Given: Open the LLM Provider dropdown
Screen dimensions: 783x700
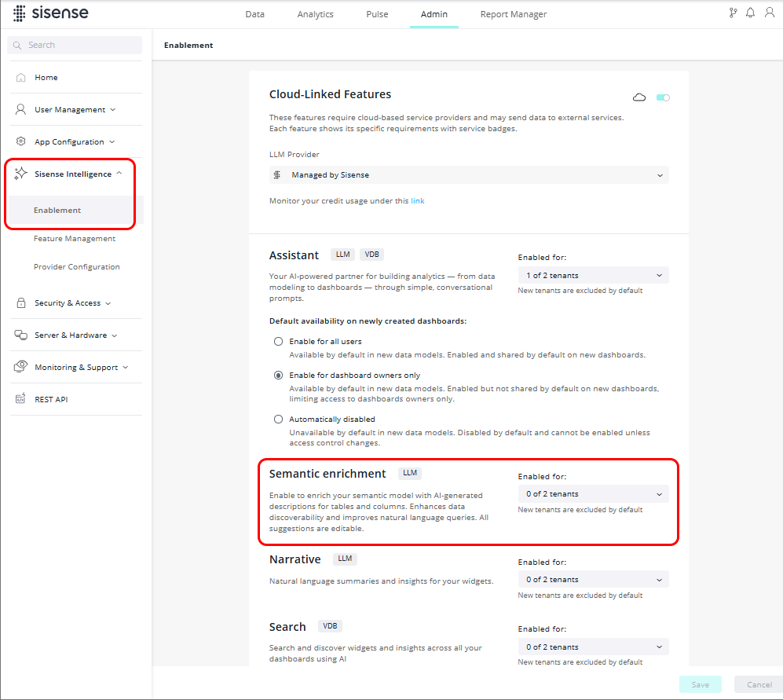Looking at the screenshot, I should click(x=469, y=175).
